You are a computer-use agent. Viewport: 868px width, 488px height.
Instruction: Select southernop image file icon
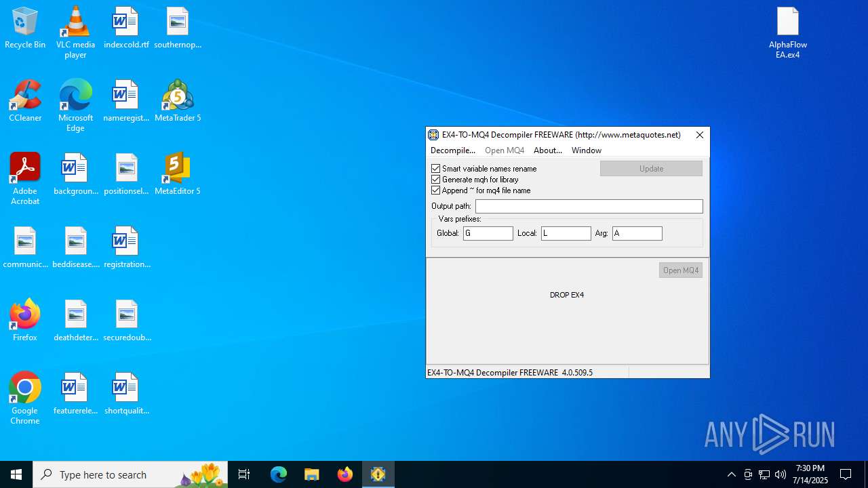[x=178, y=28]
